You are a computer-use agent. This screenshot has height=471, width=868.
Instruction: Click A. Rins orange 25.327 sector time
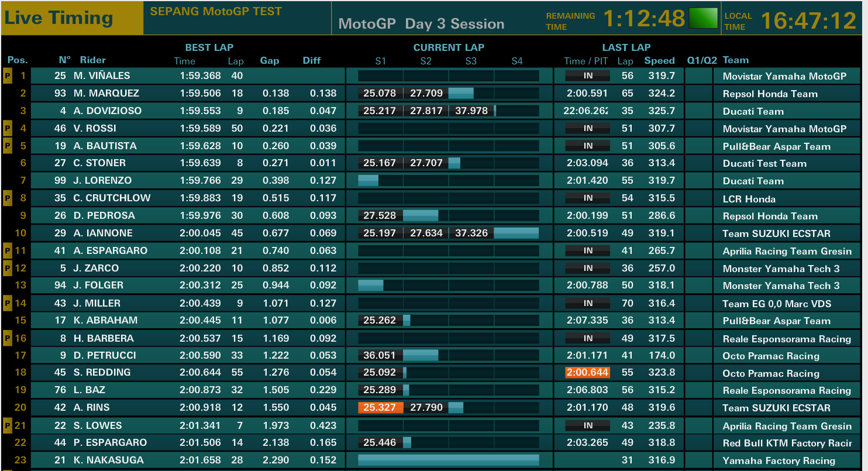[x=380, y=407]
